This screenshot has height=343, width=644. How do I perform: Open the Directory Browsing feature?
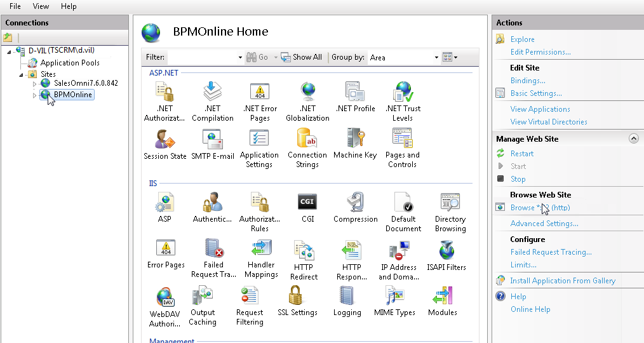pyautogui.click(x=450, y=212)
